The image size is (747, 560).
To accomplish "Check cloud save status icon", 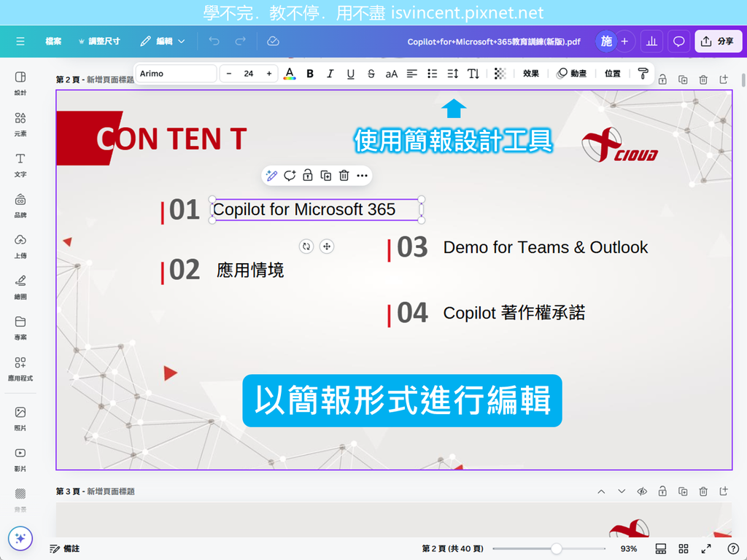I will (273, 42).
